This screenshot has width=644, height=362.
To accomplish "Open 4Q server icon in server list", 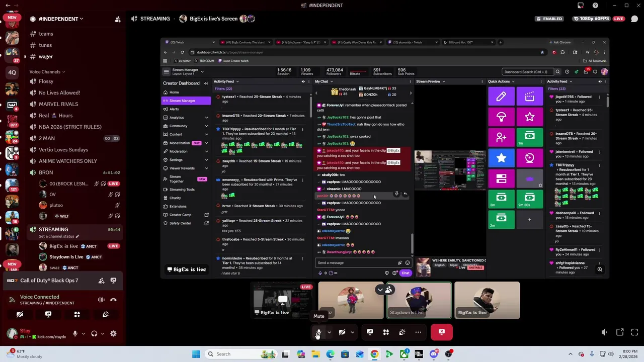I will click(x=12, y=72).
